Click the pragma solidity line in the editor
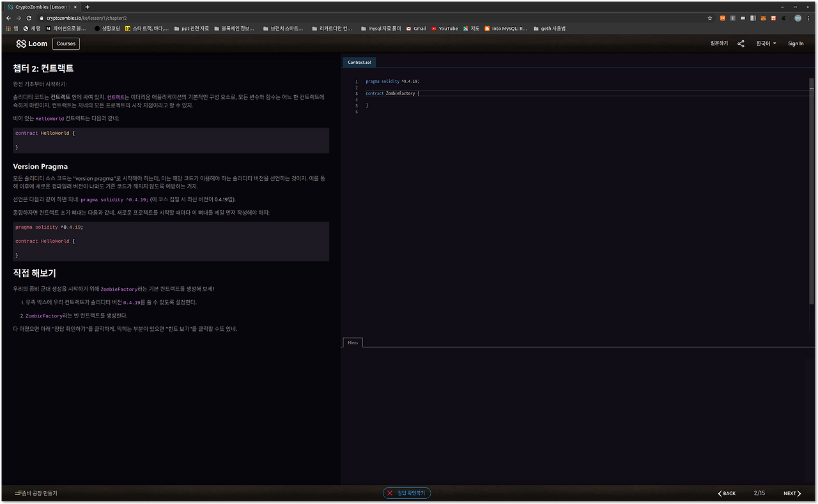 coord(392,81)
